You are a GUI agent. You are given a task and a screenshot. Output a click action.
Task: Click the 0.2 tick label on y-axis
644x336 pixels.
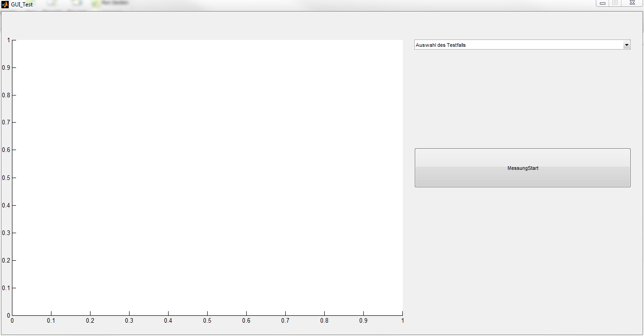click(x=6, y=261)
